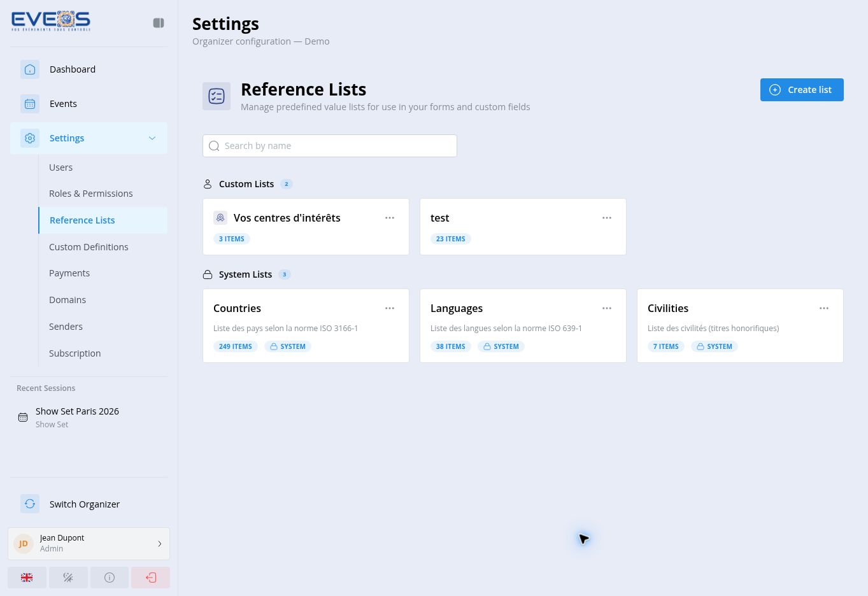Focus the Search by name field
Viewport: 868px width, 596px height.
pos(330,146)
